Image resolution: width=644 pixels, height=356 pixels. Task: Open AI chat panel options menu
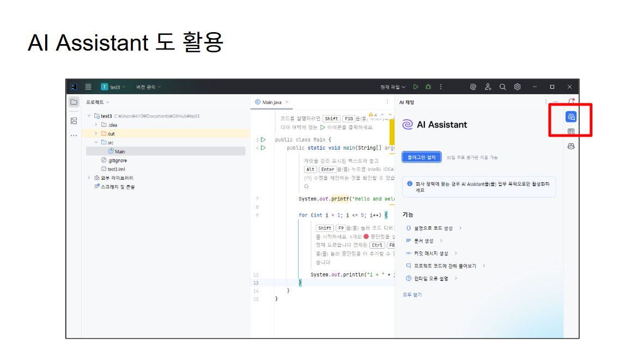click(x=545, y=102)
